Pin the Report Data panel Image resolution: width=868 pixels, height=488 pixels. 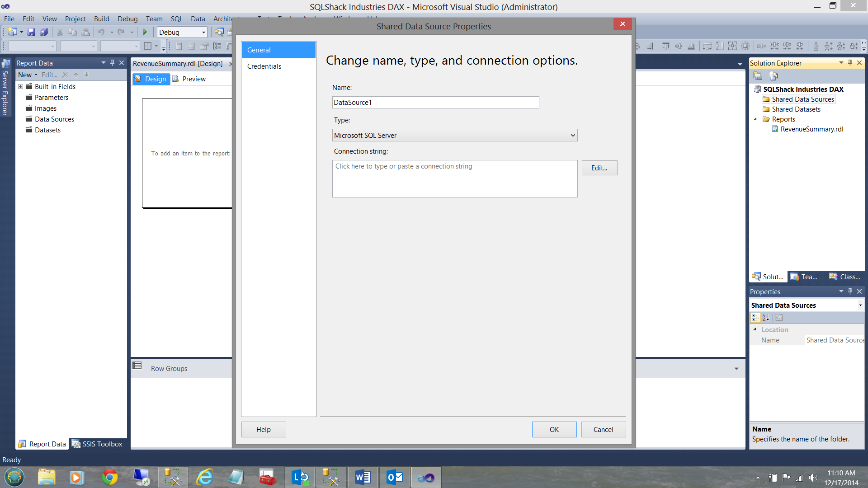coord(112,63)
